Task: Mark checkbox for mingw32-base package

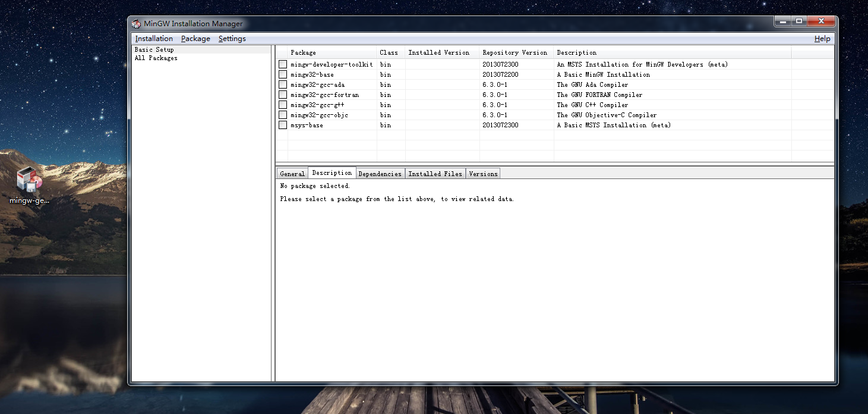Action: [283, 74]
